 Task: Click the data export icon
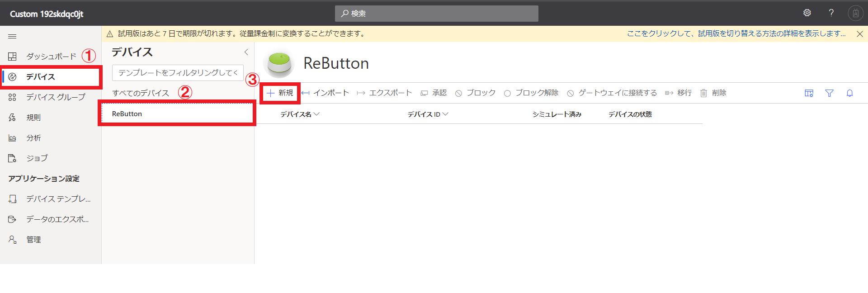(12, 219)
